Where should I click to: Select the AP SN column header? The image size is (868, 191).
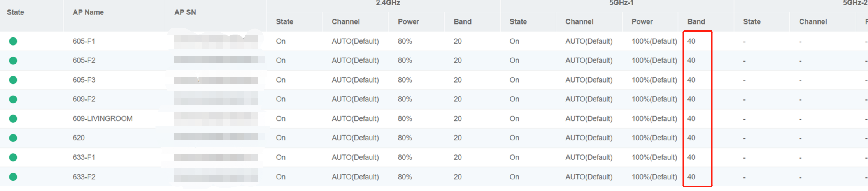[185, 12]
